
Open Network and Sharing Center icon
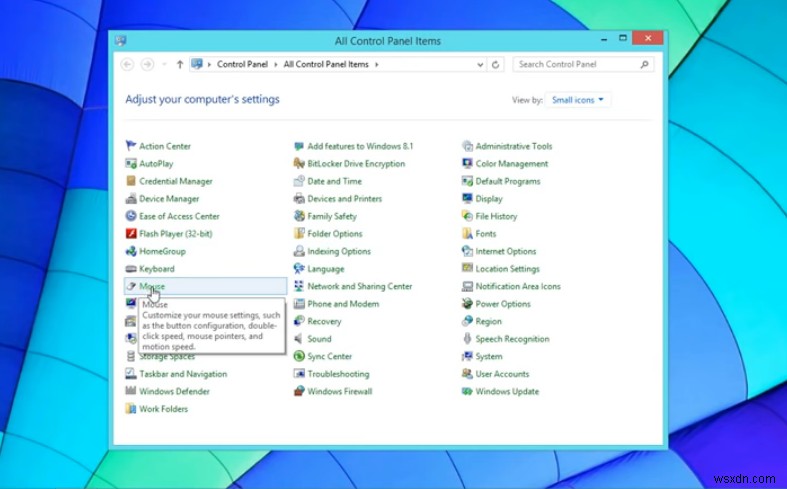click(x=299, y=286)
